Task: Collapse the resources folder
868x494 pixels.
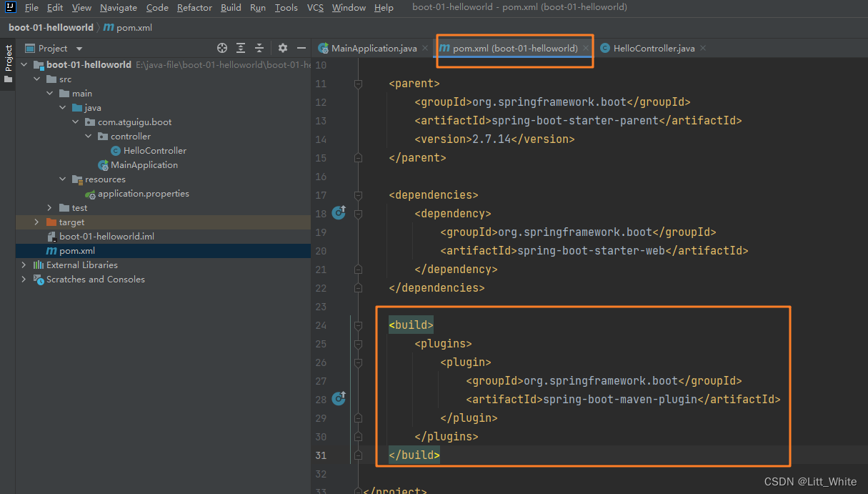Action: point(63,179)
